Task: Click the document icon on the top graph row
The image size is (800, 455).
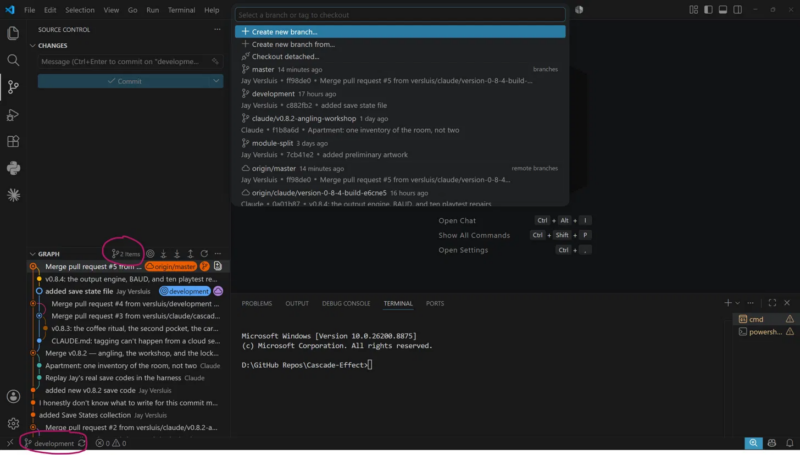Action: pyautogui.click(x=218, y=266)
